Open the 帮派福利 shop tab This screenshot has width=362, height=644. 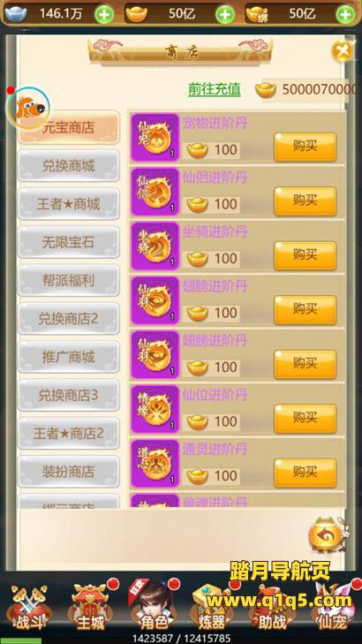(x=69, y=281)
